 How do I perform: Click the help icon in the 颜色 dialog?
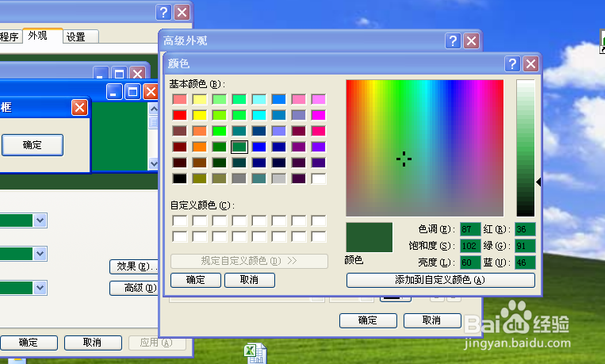coord(512,63)
